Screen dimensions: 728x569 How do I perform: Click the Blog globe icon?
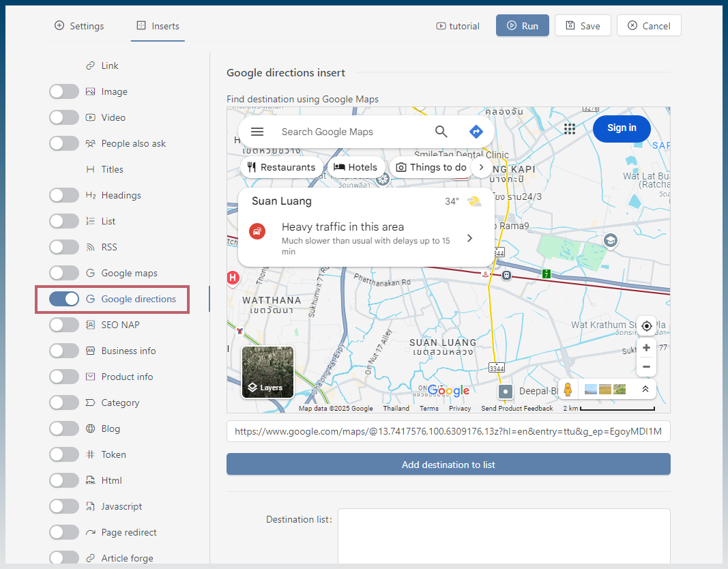(x=91, y=428)
